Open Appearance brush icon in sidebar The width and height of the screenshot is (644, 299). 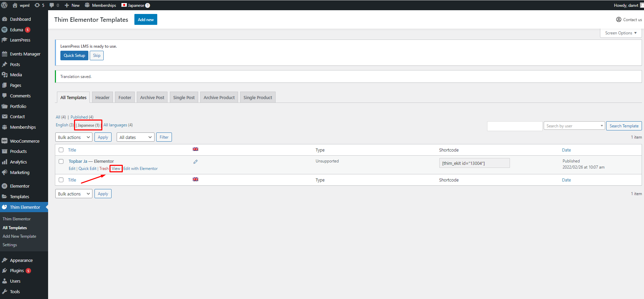click(4, 260)
